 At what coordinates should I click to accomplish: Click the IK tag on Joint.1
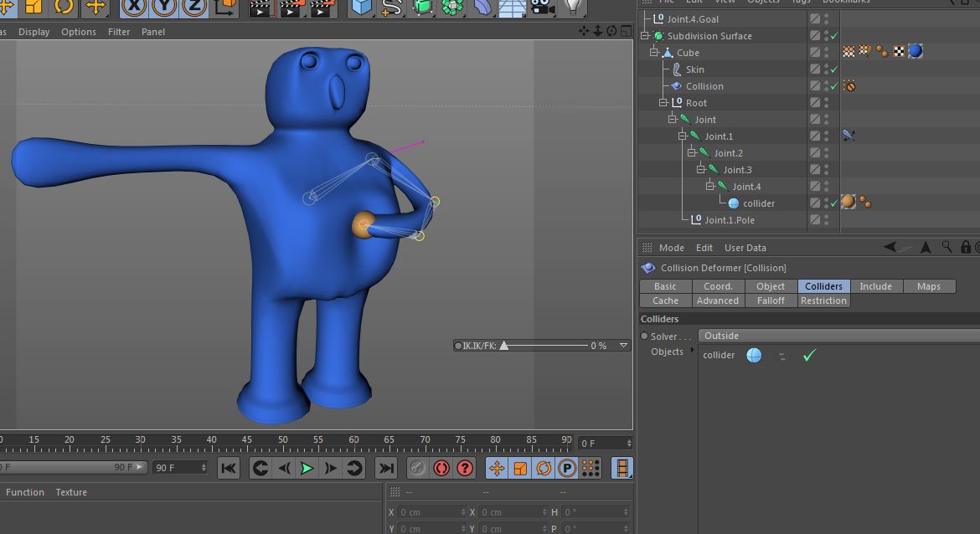(848, 135)
